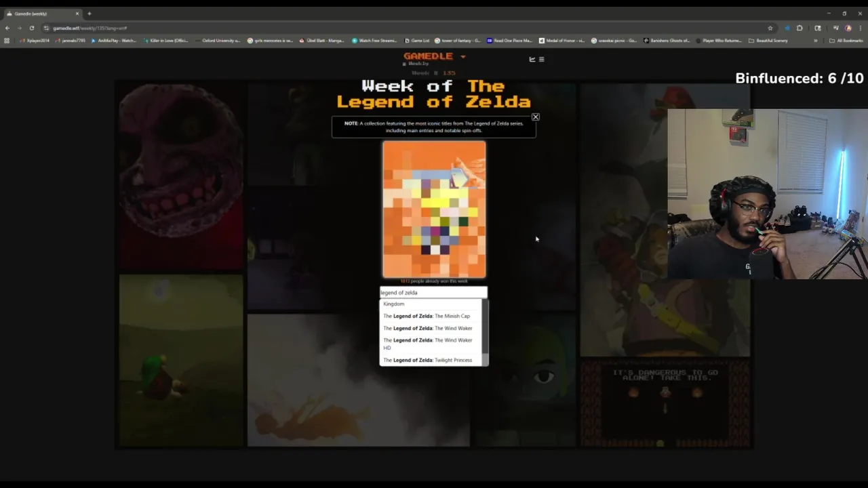Choose The Legend of Zelda: The Wind Waker
This screenshot has width=868, height=488.
point(431,328)
